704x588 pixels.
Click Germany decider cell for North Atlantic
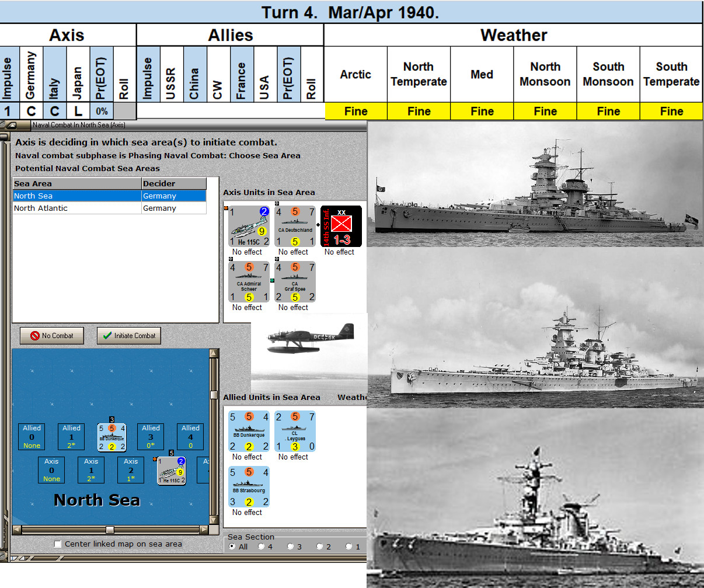(x=174, y=208)
